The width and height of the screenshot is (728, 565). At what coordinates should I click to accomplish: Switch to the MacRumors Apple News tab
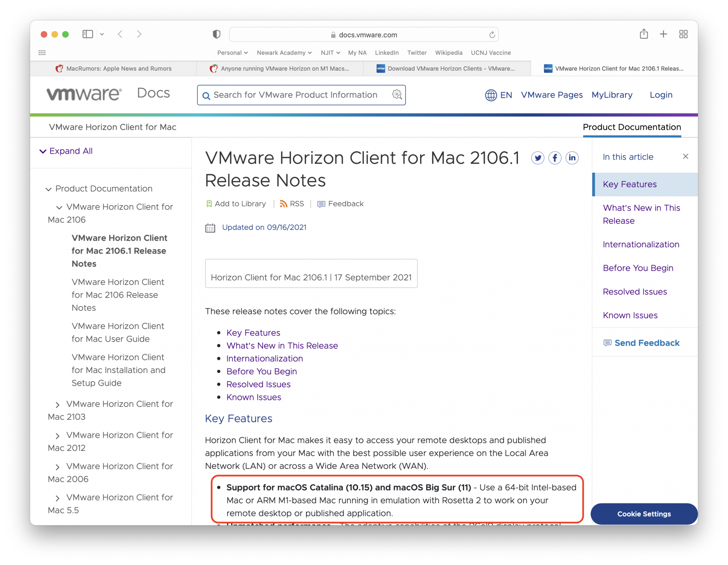pos(113,68)
